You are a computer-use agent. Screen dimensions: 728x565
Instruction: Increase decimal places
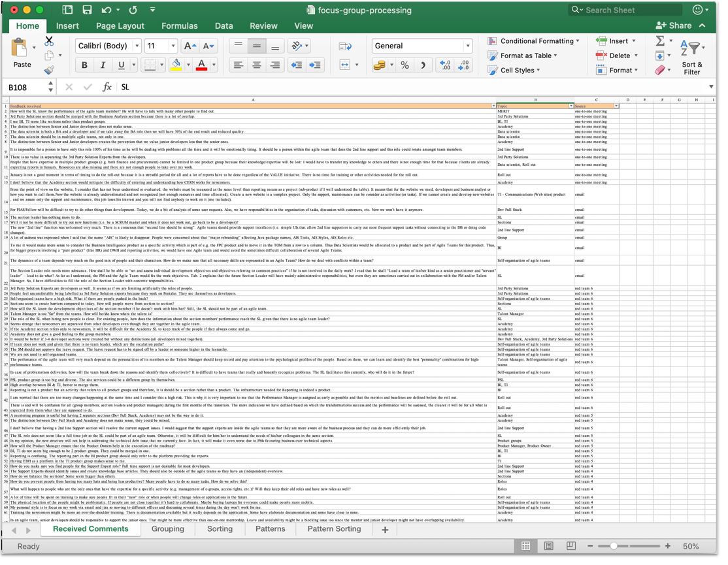click(445, 65)
